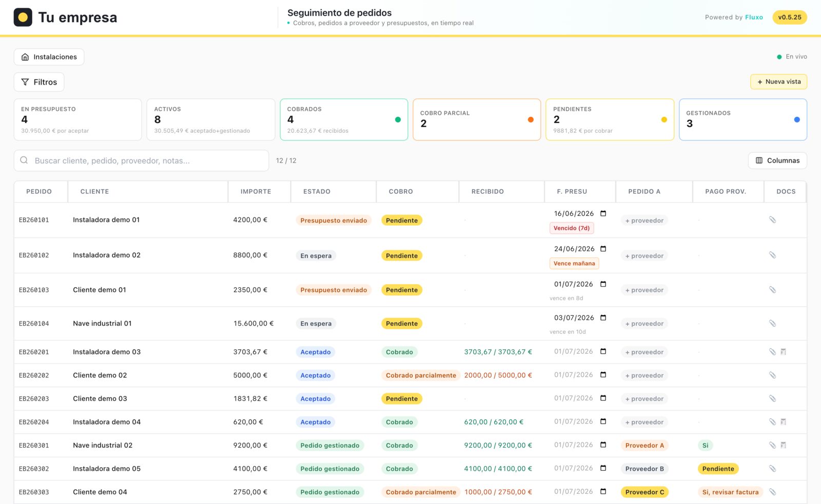Select the Cobro parcial summary card
Viewport: 821px width, 504px height.
[477, 119]
